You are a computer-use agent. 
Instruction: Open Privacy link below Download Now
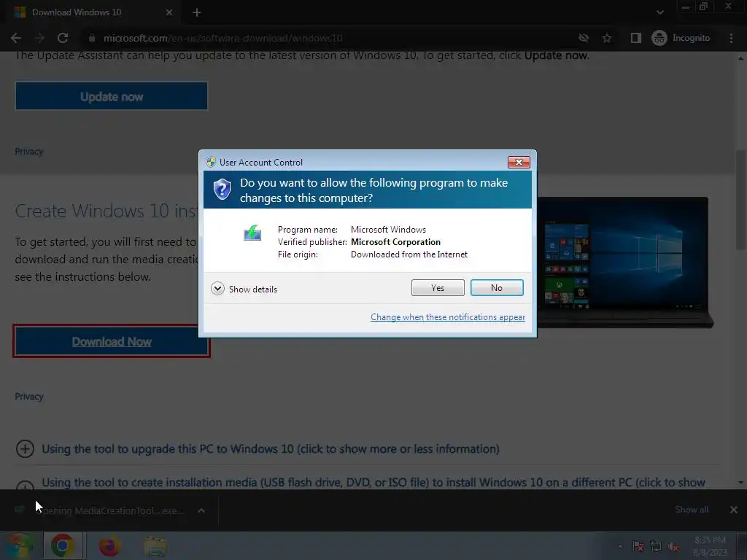pos(29,396)
